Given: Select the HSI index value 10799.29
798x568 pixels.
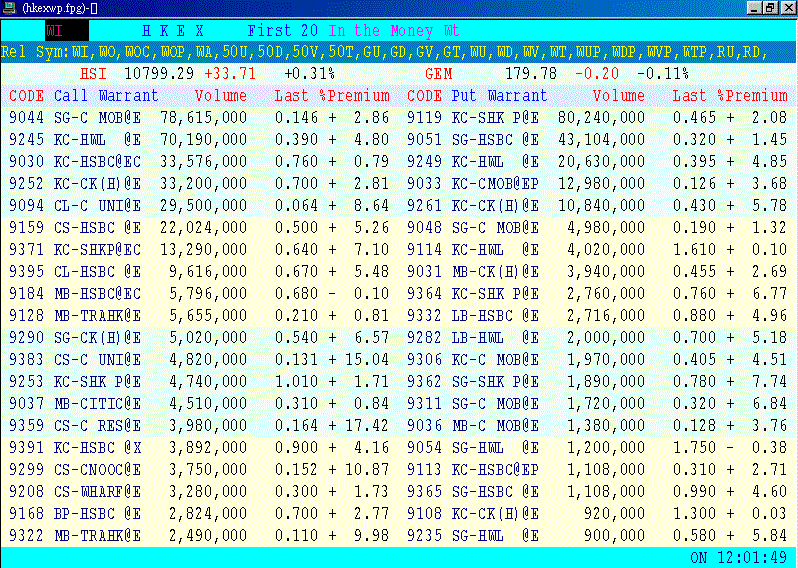Looking at the screenshot, I should 159,74.
